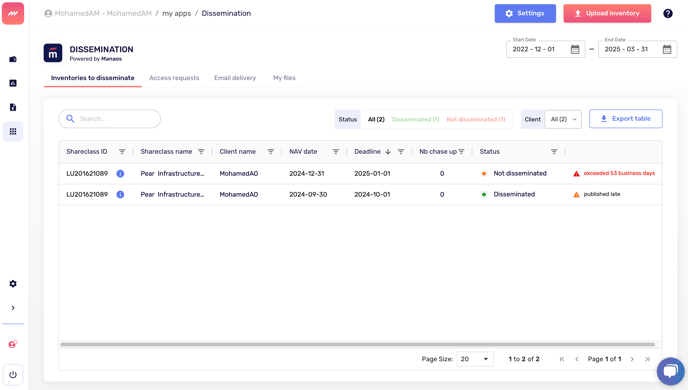
Task: Click the End Date field 2025-03-31
Action: (x=638, y=49)
